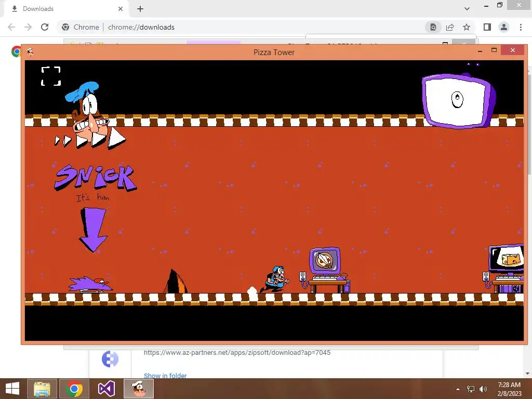Click the search page icon in the address bar
532x399 pixels.
tap(433, 27)
